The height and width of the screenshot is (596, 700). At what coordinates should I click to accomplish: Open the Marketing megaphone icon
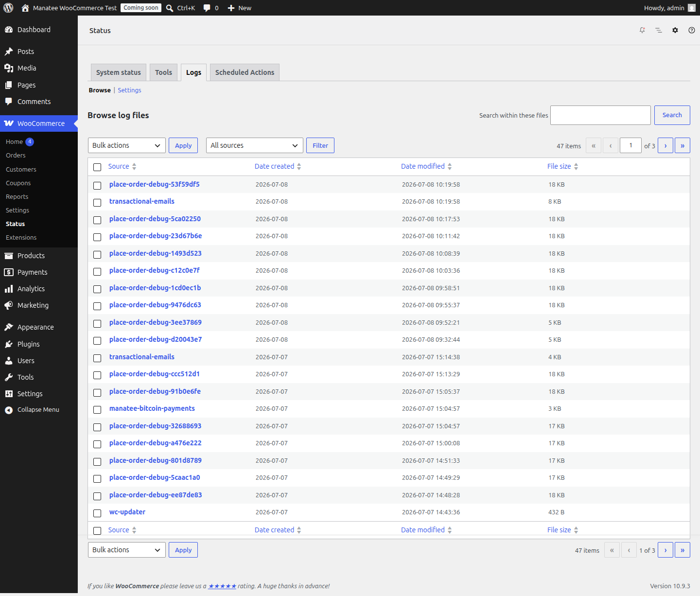tap(9, 305)
